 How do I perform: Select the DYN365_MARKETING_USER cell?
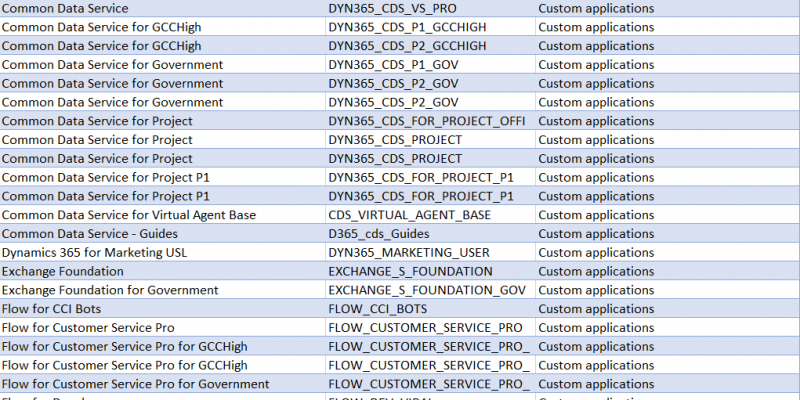pyautogui.click(x=430, y=253)
